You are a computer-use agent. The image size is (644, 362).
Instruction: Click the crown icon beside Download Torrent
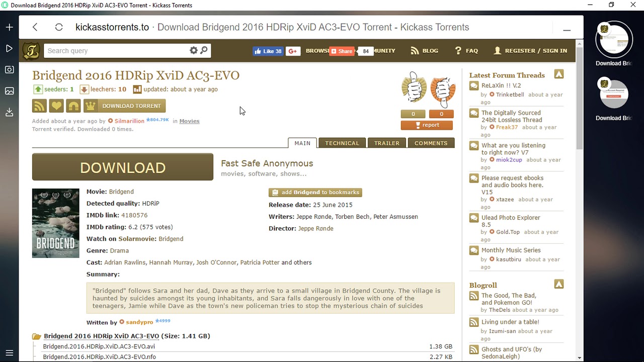tap(90, 106)
